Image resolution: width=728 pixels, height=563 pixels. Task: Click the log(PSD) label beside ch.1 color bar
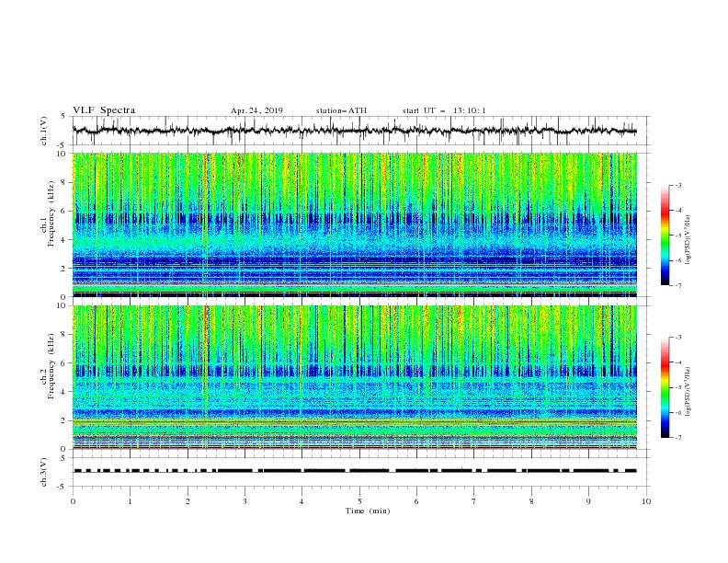pos(688,240)
